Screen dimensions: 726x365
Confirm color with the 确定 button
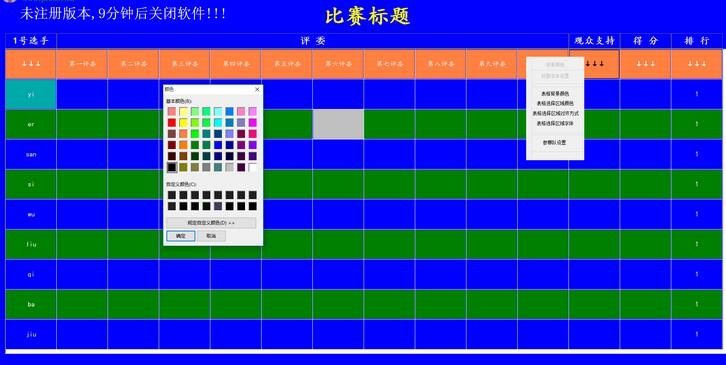pyautogui.click(x=181, y=236)
